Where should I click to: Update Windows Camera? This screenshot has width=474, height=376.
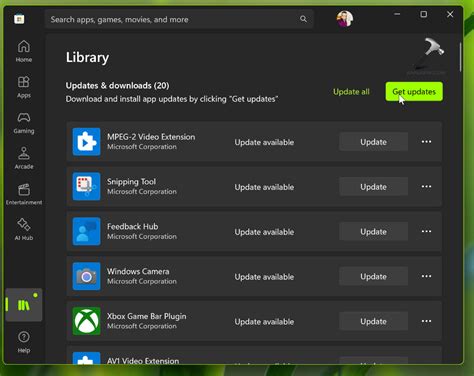[373, 276]
